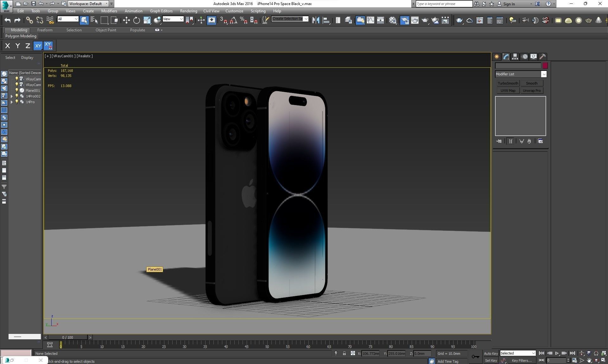Open the Key Filters... button
Viewport: 608px width, 364px height.
[x=522, y=361]
